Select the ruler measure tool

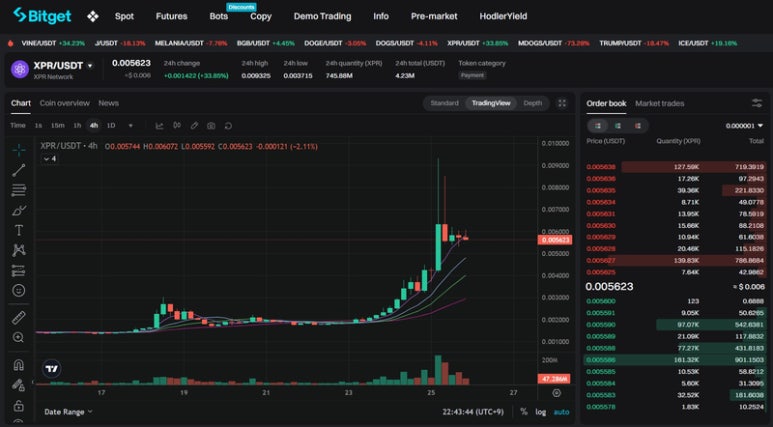tap(19, 318)
